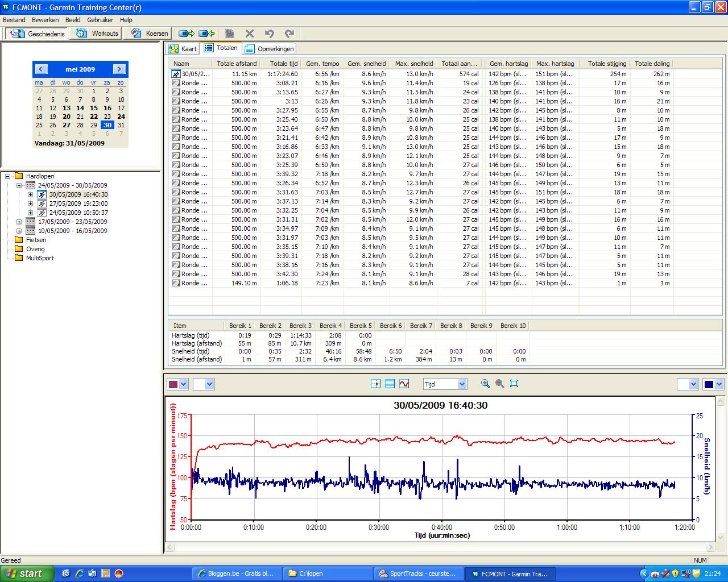The width and height of the screenshot is (728, 582).
Task: Click the redo arrow icon
Action: point(289,34)
